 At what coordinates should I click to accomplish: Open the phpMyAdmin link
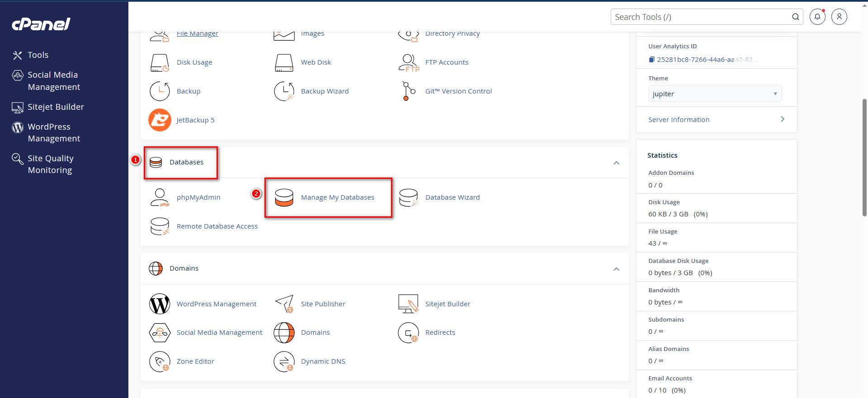[x=198, y=197]
